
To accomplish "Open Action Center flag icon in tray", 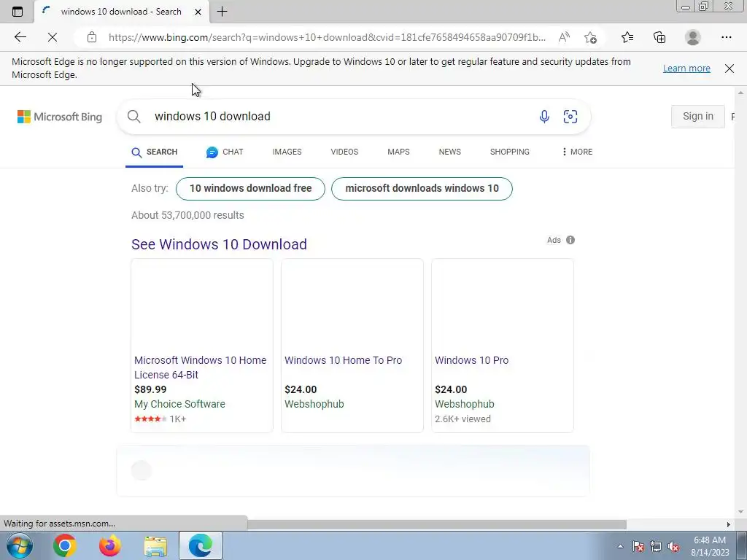I will click(x=638, y=546).
